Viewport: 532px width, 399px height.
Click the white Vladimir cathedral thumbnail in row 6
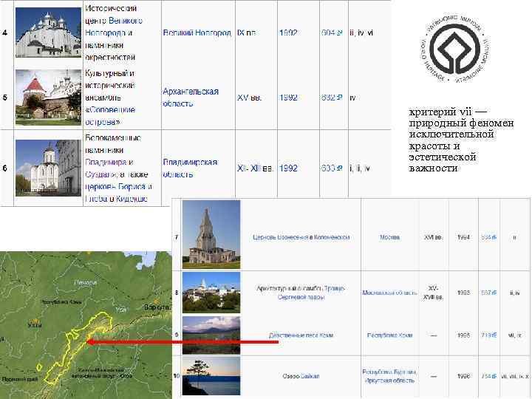pyautogui.click(x=49, y=168)
